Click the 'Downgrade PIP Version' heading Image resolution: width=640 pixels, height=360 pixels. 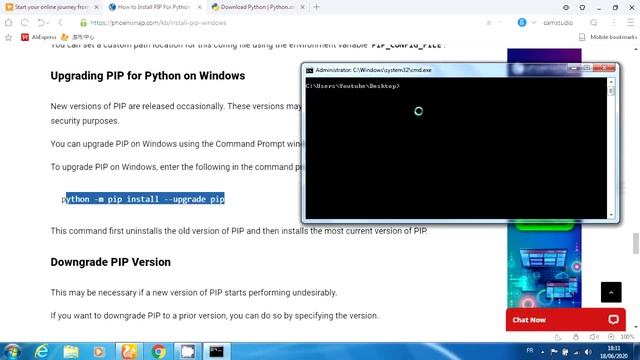tap(111, 262)
